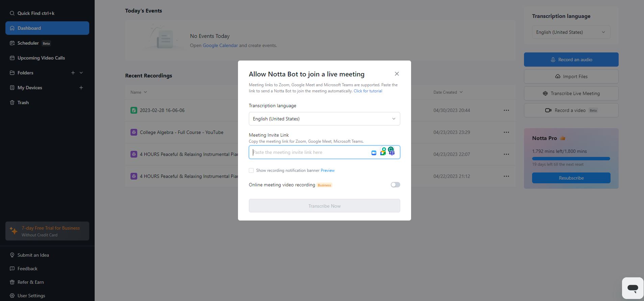This screenshot has height=301, width=644.
Task: Open Scheduler Beta page
Action: pos(47,43)
